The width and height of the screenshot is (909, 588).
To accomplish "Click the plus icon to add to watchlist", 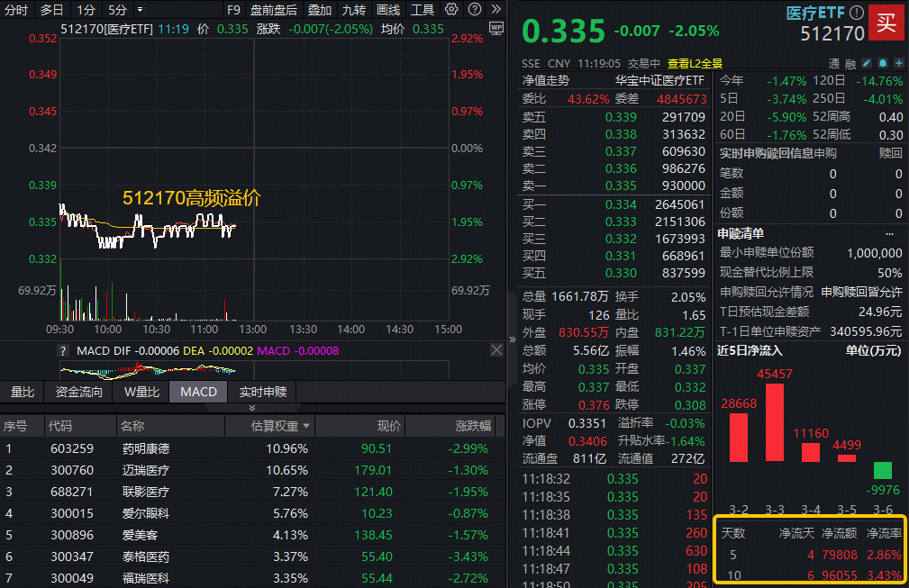I will click(899, 63).
